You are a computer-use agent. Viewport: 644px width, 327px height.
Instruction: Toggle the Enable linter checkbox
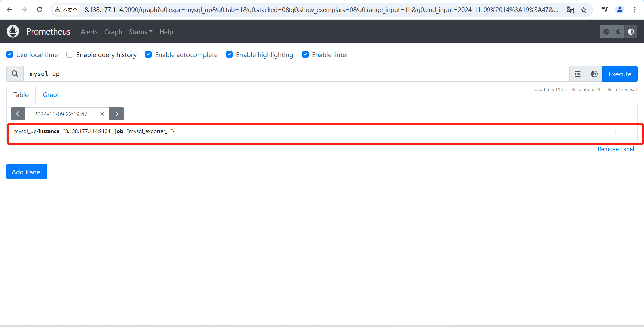[305, 55]
